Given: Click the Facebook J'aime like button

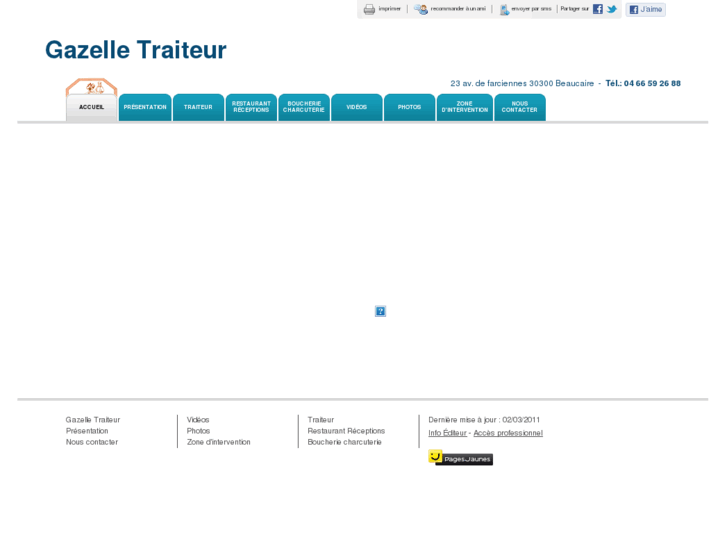Looking at the screenshot, I should click(x=646, y=9).
